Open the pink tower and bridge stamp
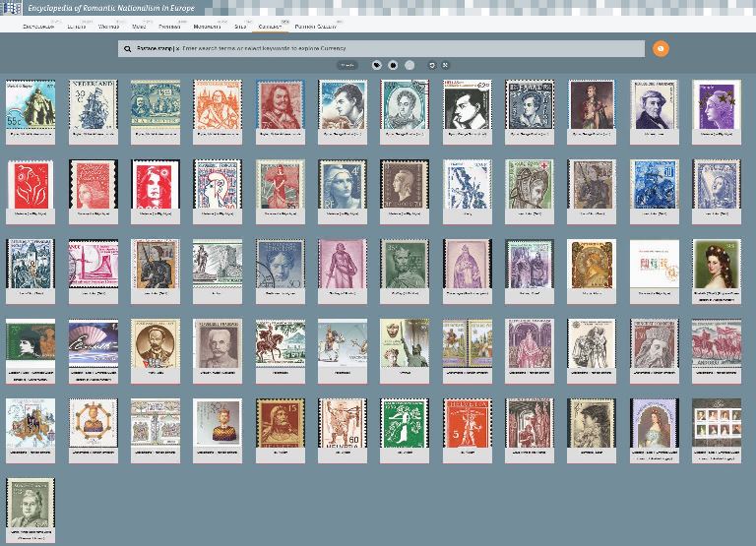Image resolution: width=756 pixels, height=546 pixels. click(94, 264)
